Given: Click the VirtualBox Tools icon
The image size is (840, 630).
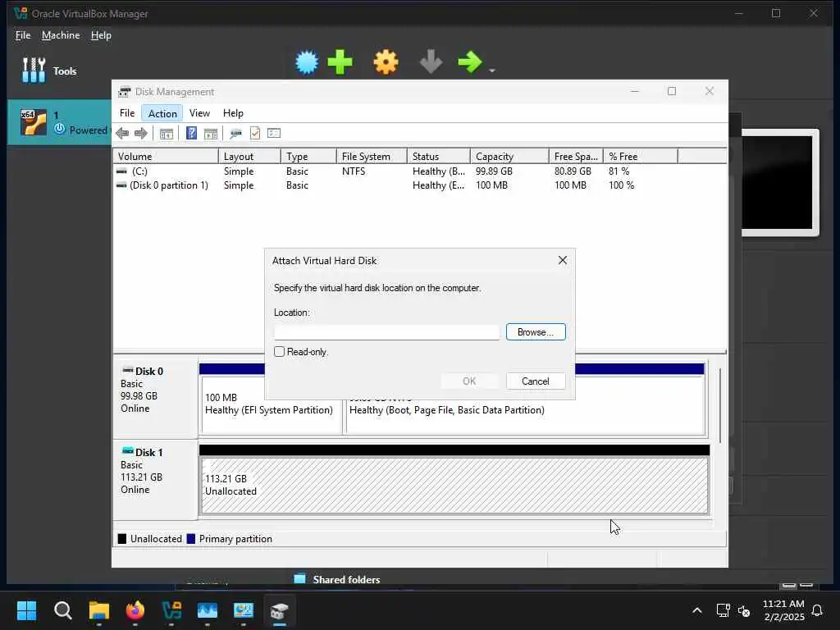Looking at the screenshot, I should pyautogui.click(x=34, y=71).
